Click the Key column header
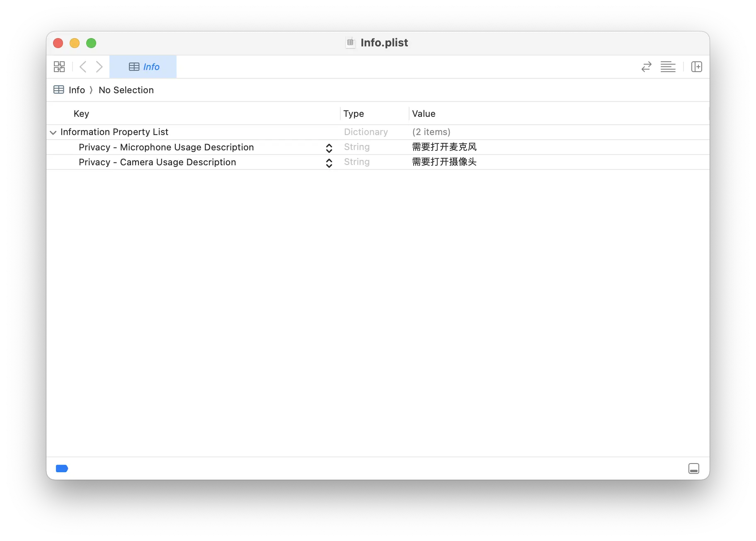 pos(81,114)
